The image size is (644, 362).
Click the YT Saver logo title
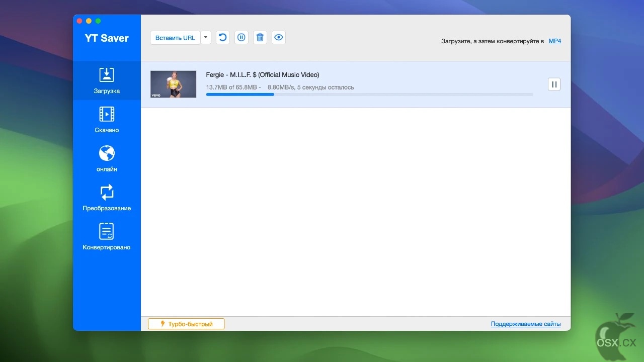click(107, 38)
